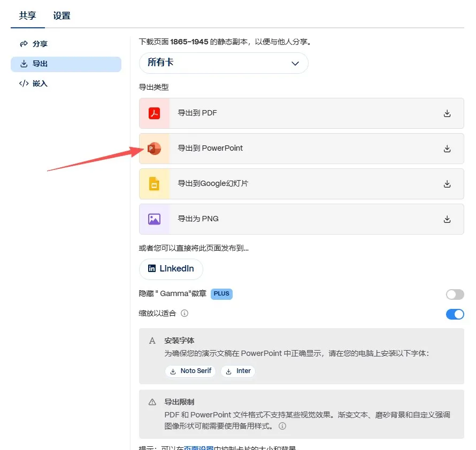This screenshot has width=476, height=450.
Task: Click the 导出限制 heading
Action: [x=179, y=402]
